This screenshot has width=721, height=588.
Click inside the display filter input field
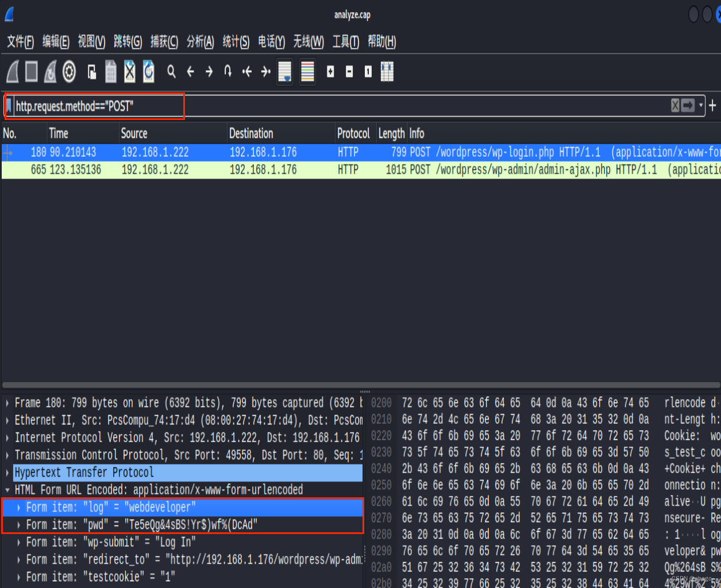pos(342,106)
